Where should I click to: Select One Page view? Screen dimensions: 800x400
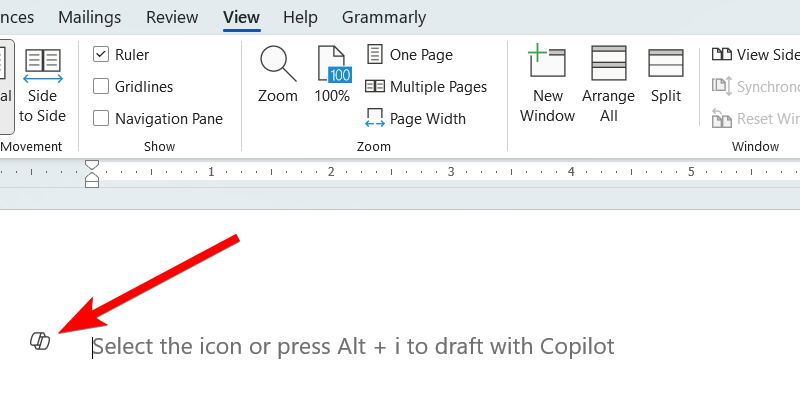(409, 55)
